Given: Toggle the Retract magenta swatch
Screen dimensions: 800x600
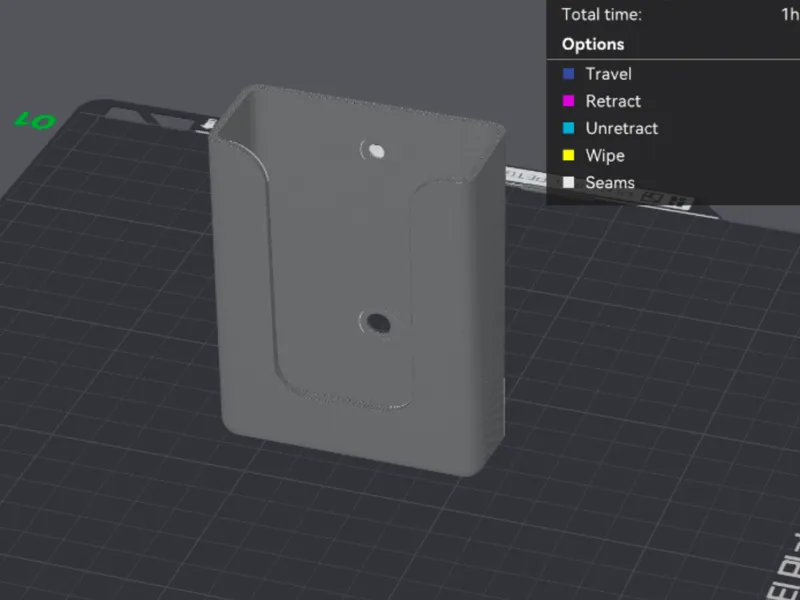Looking at the screenshot, I should click(x=568, y=101).
